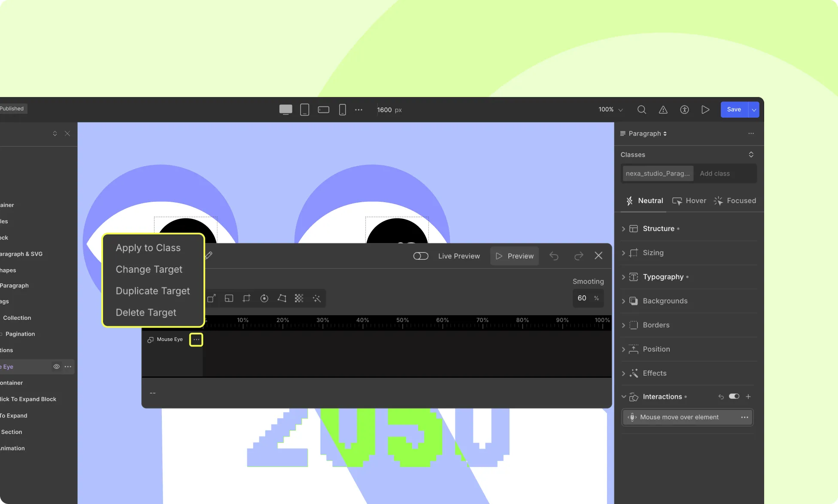Click the resize animation tool icon

point(229,298)
